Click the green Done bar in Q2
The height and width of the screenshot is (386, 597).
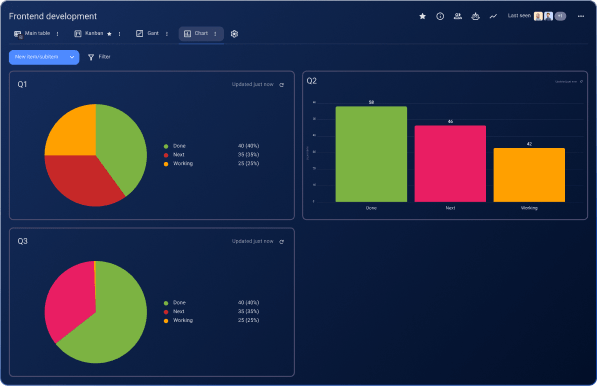[371, 154]
